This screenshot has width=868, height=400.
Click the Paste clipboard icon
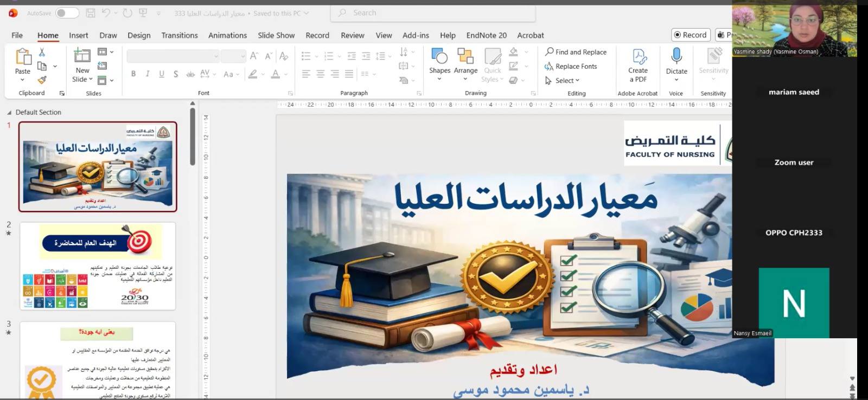click(x=23, y=57)
